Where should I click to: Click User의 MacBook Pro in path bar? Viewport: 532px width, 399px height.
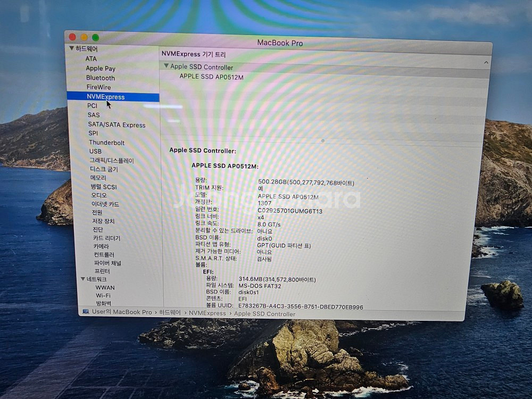[x=122, y=312]
